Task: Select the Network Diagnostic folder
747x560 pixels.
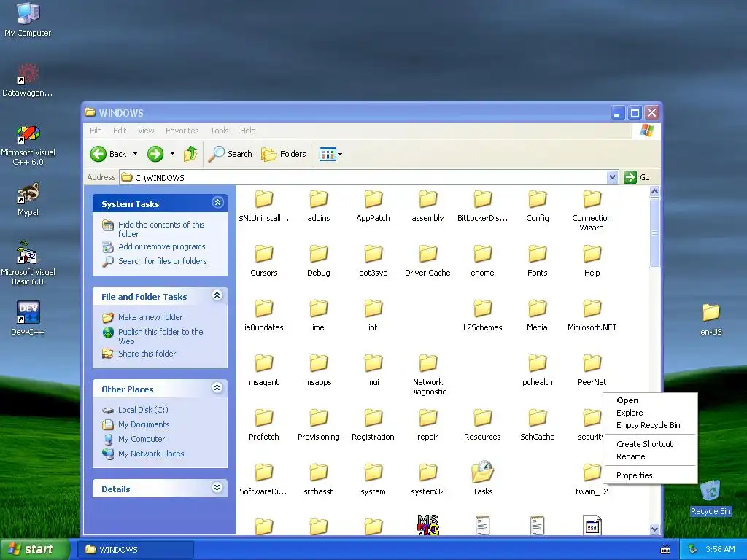Action: coord(427,375)
